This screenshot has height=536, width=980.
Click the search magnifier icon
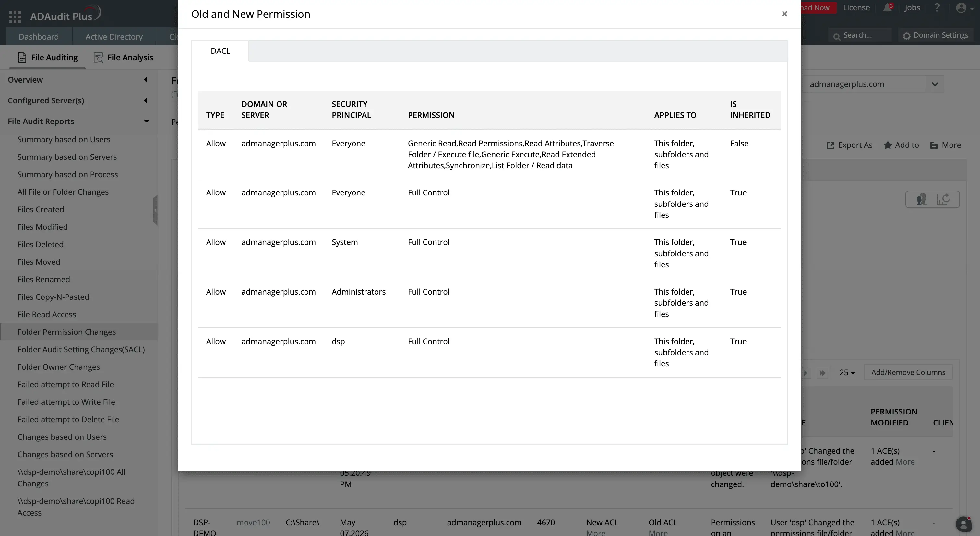click(837, 37)
